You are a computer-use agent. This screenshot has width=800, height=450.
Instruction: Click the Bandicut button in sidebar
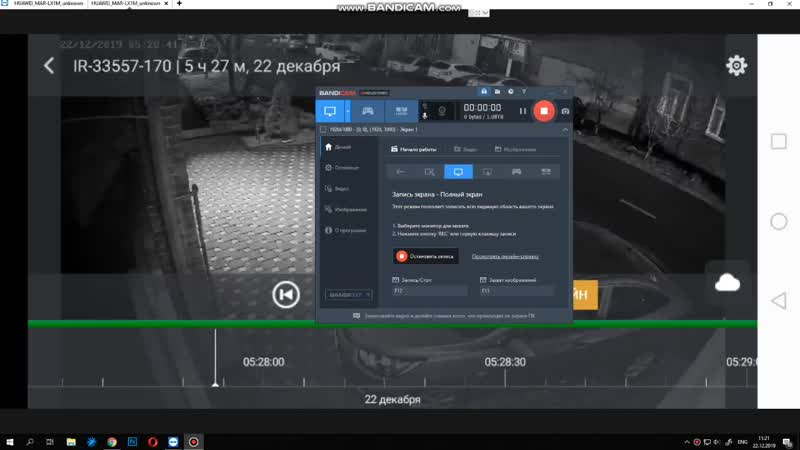348,295
